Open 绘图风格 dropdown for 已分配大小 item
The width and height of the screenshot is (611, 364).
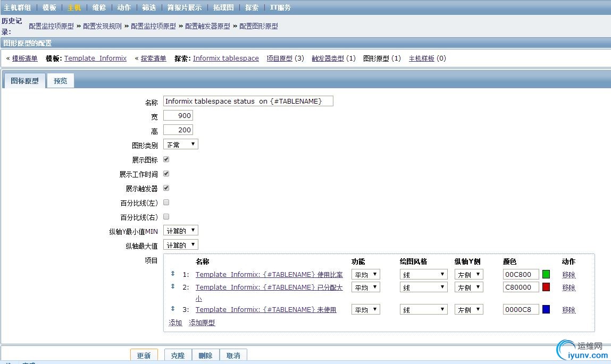pyautogui.click(x=424, y=287)
